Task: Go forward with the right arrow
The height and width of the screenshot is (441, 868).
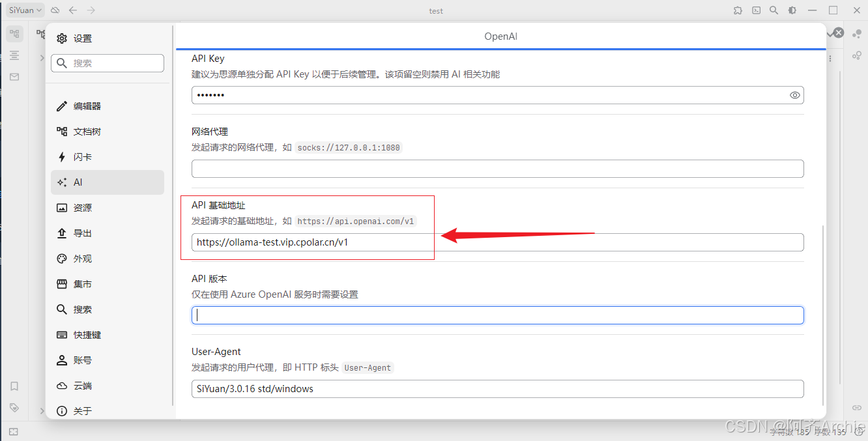Action: (x=91, y=10)
